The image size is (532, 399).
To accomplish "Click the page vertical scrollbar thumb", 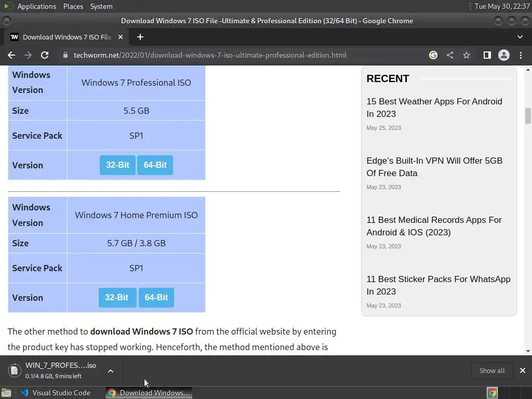I will tap(528, 116).
